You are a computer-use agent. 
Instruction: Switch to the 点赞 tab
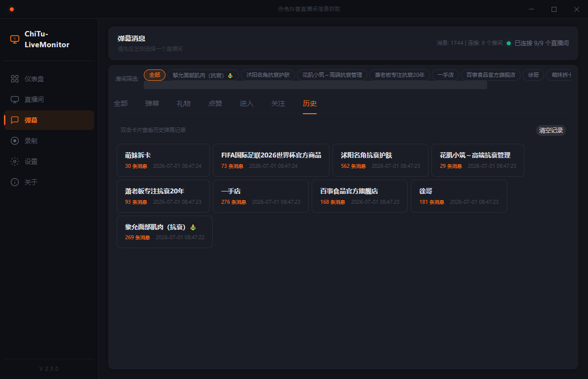point(215,103)
